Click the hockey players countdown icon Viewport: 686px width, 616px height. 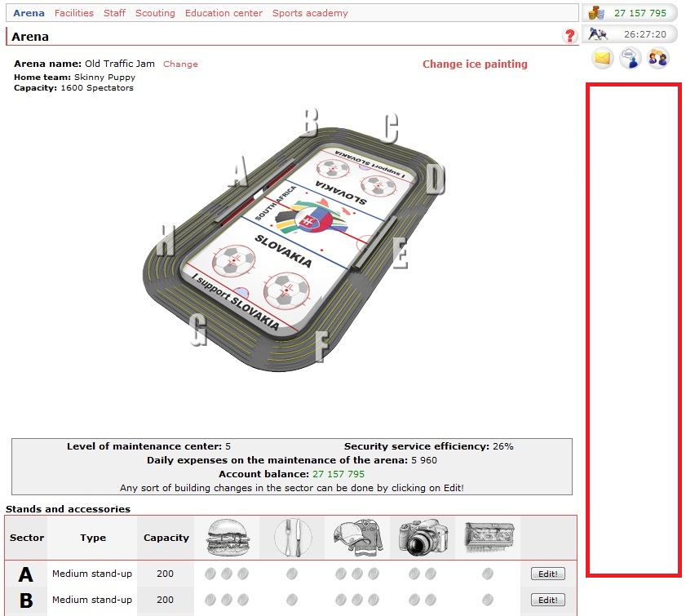click(x=597, y=33)
